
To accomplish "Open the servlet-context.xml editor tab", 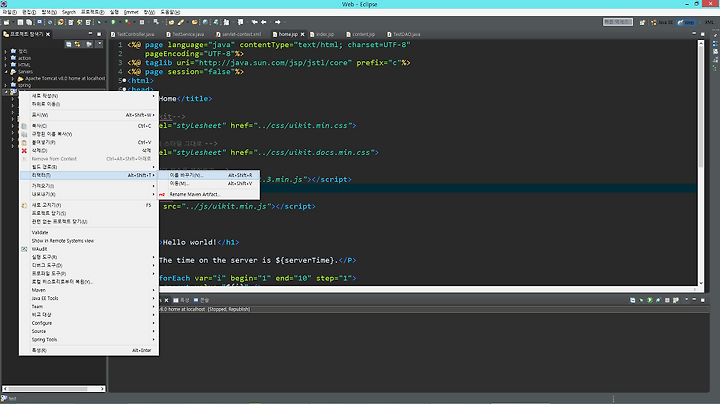I will pos(238,34).
